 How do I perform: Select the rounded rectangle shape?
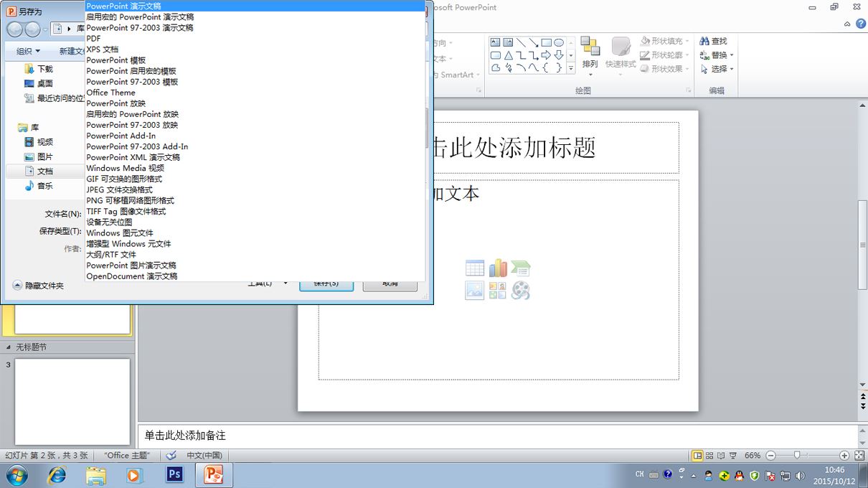pos(496,55)
